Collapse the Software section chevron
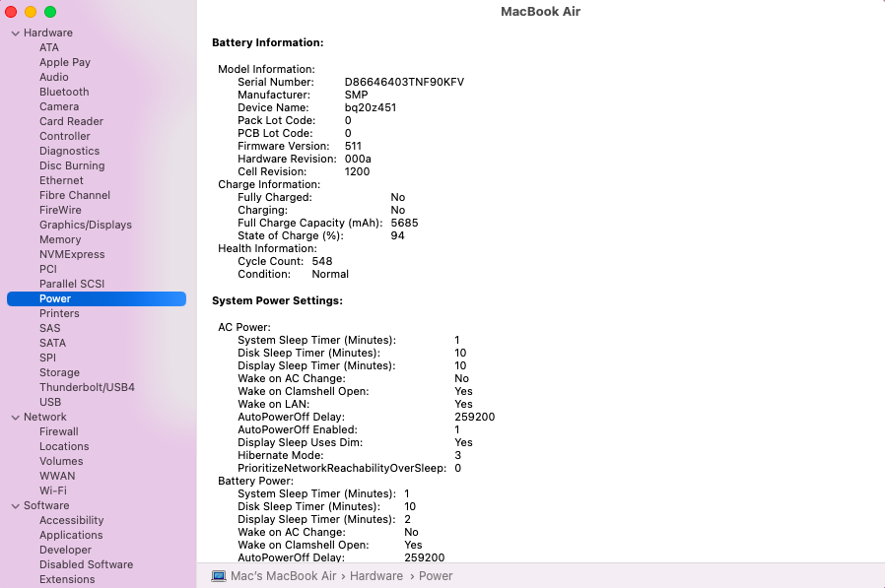Screen dimensions: 885x588 15,506
